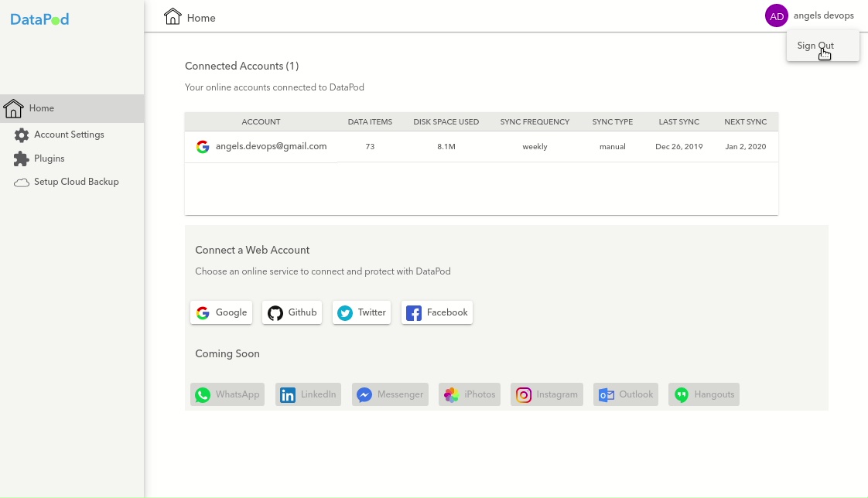Click the Setup Cloud Backup cloud icon
Viewport: 868px width, 498px height.
pyautogui.click(x=22, y=182)
